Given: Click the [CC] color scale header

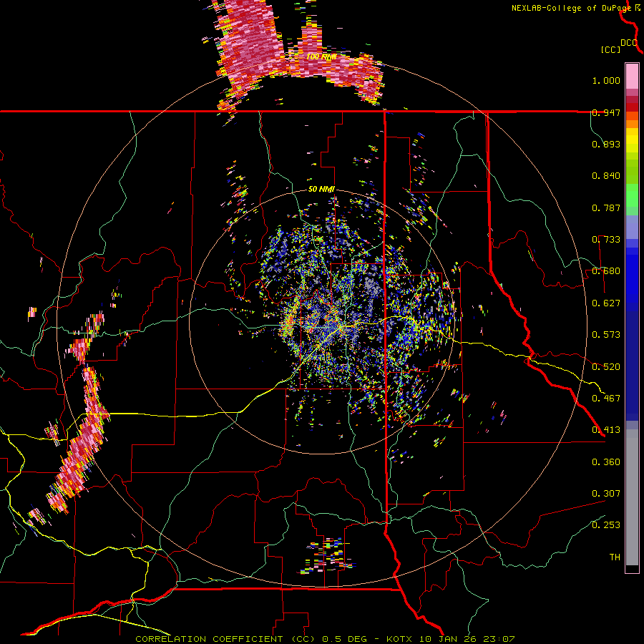Looking at the screenshot, I should [x=610, y=49].
